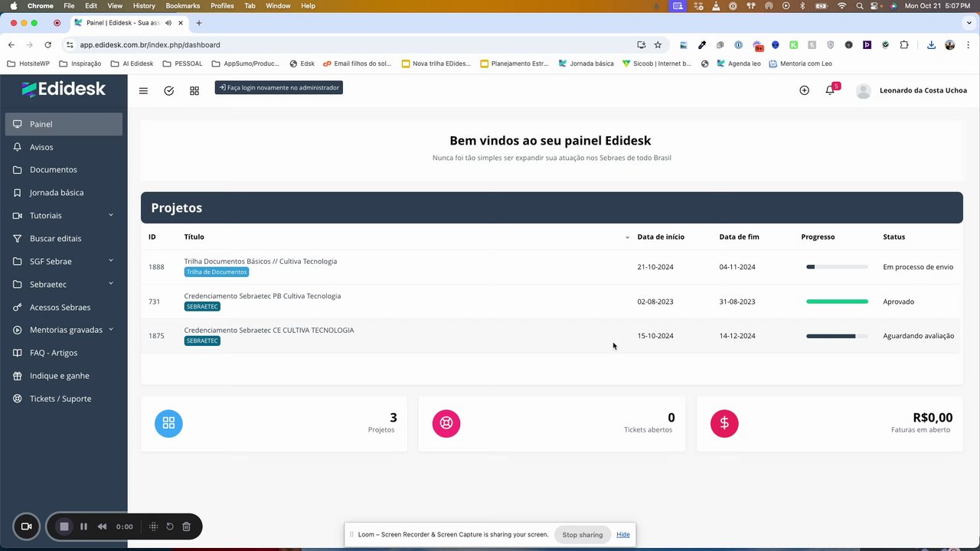Open Trilha Documentos Básicos // Cultiva Tecnologia project
This screenshot has width=980, height=551.
[x=260, y=261]
